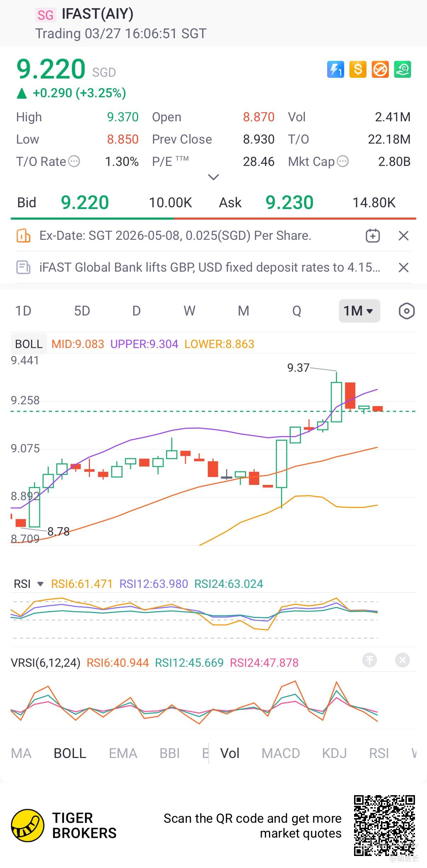Add ex-date to calendar icon
The image size is (427, 868).
point(372,236)
